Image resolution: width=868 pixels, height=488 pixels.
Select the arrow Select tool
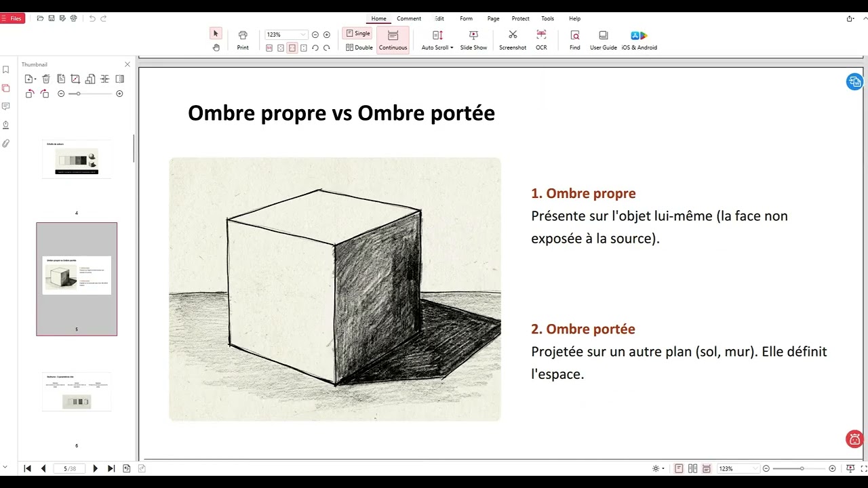(x=216, y=33)
